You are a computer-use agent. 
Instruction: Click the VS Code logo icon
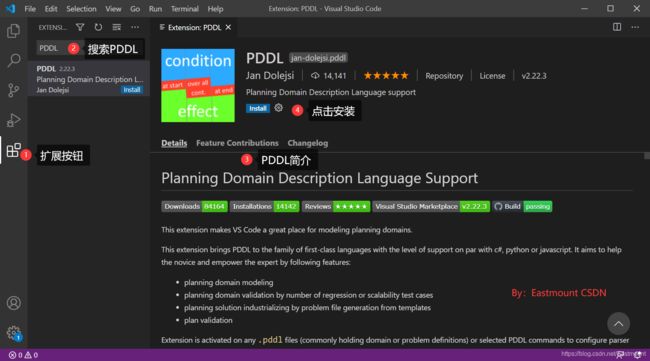10,8
